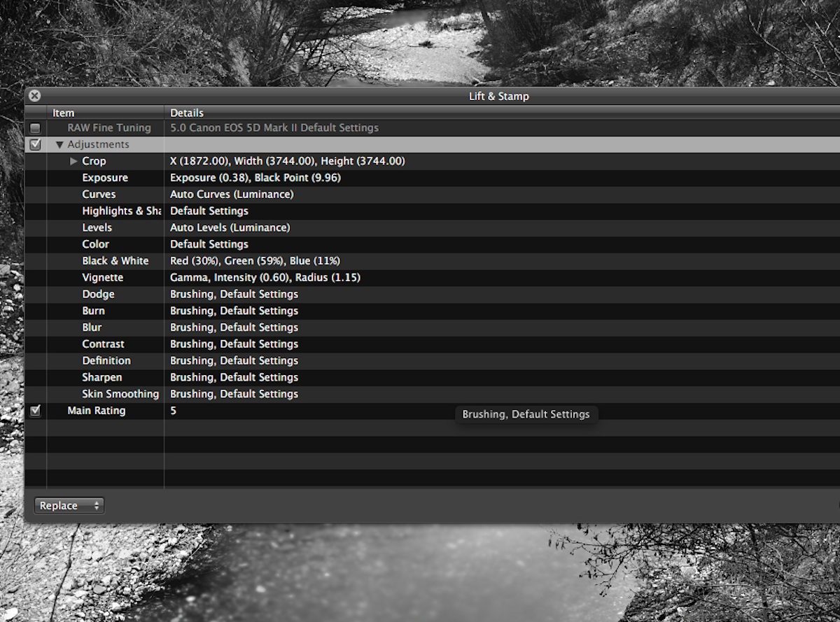
Task: Click the Highlights & Shadows row
Action: click(121, 211)
